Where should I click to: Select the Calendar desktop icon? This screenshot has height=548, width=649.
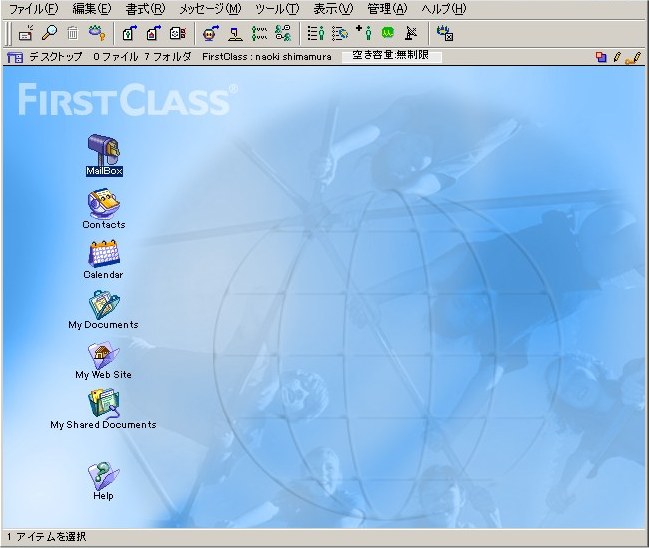[x=103, y=259]
